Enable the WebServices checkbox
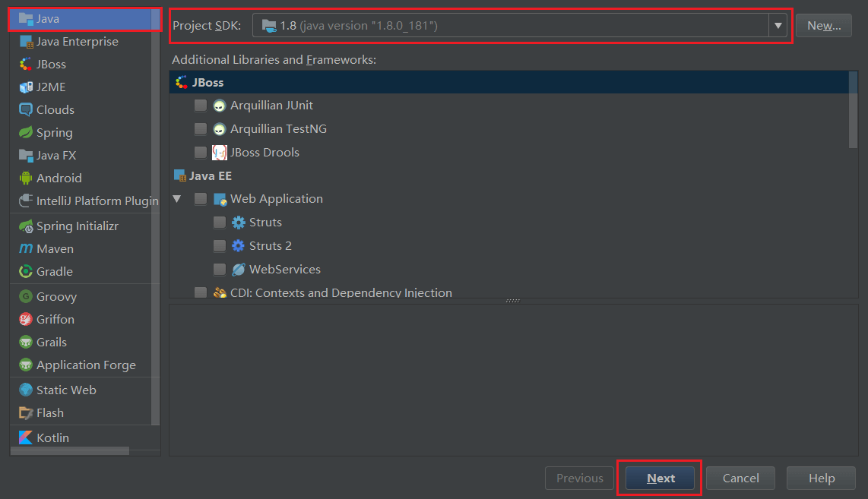Viewport: 868px width, 499px height. pyautogui.click(x=219, y=270)
